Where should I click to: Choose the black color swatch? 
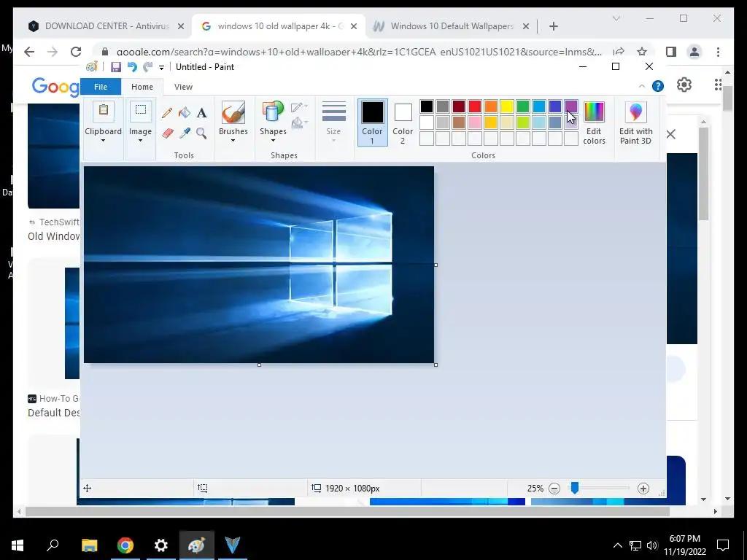click(x=426, y=106)
